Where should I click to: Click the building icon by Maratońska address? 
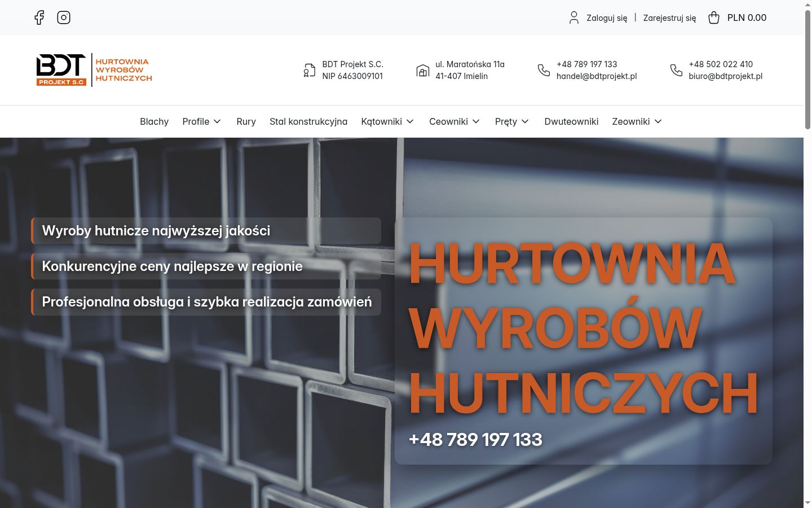click(423, 70)
